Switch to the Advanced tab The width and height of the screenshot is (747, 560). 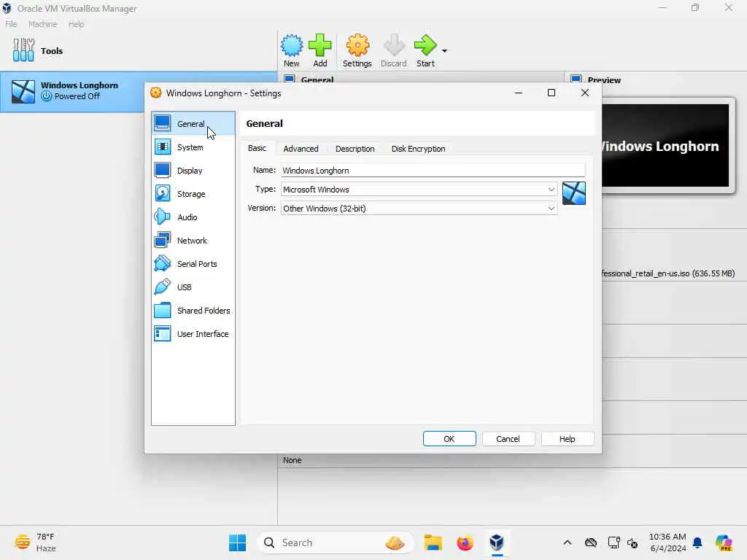[x=301, y=149]
